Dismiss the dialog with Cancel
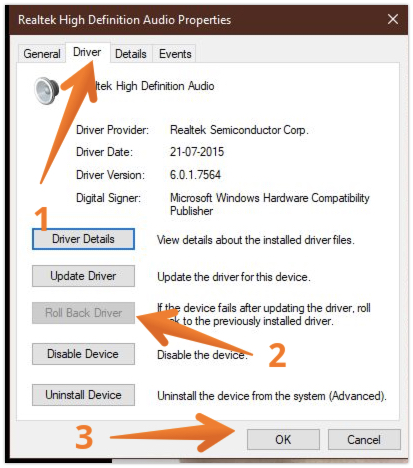Screen dimensions: 413x468 tap(364, 440)
